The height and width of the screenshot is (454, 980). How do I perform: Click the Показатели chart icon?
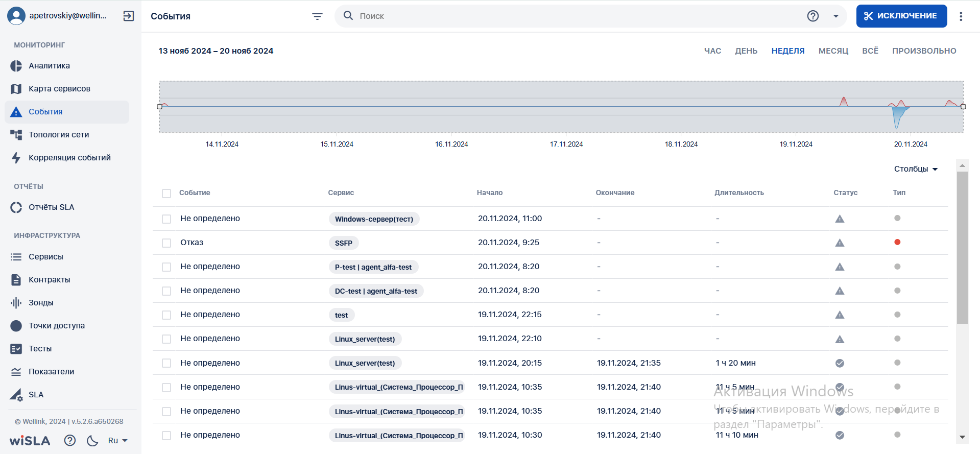tap(16, 372)
